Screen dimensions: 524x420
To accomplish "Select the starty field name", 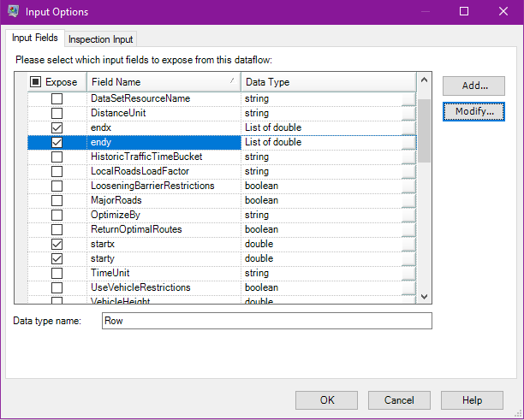I will [103, 258].
